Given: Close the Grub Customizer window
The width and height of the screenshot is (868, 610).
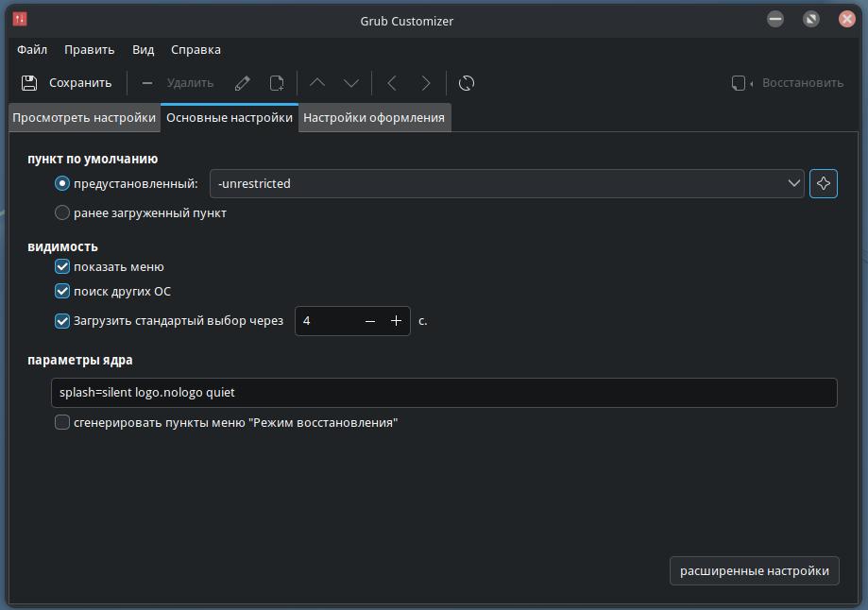Looking at the screenshot, I should [847, 20].
